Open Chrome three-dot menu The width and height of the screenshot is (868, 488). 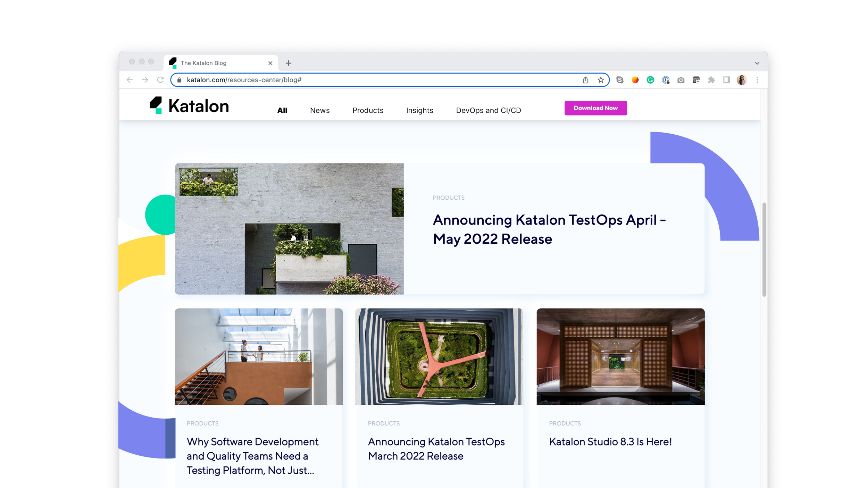757,80
